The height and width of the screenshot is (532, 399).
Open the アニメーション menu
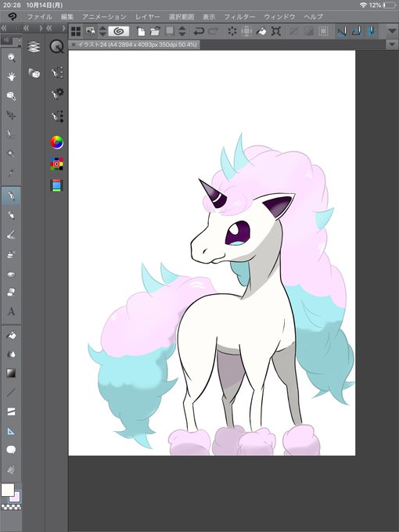coord(104,16)
